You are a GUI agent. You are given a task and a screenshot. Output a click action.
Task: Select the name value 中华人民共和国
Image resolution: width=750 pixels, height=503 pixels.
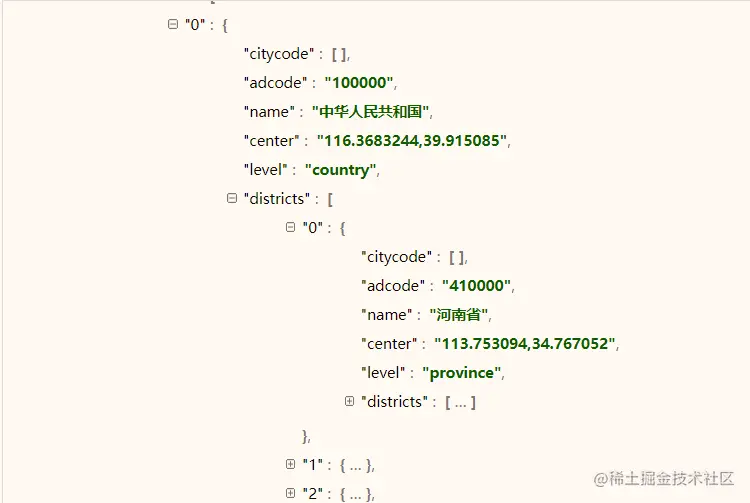tap(370, 111)
